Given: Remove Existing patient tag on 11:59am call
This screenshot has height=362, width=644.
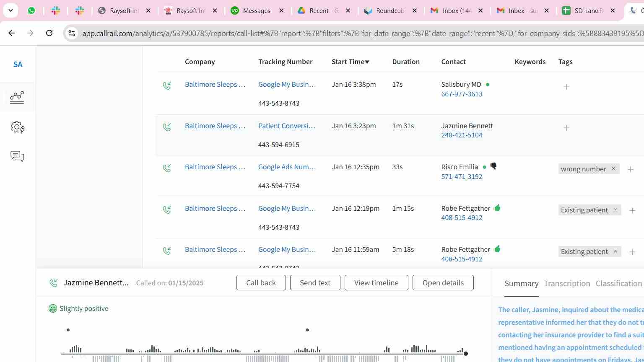Looking at the screenshot, I should [615, 251].
